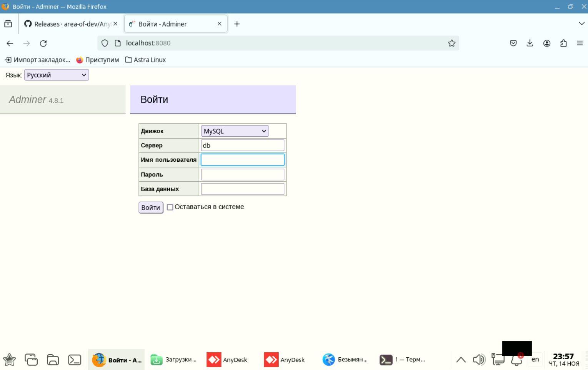Click the Войти login button
Viewport: 588px width, 370px height.
[151, 208]
